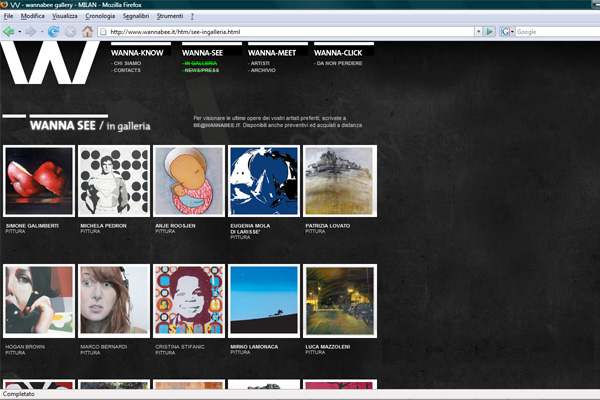Click the WANNA-MEET navigation heading
The image size is (600, 400).
pyautogui.click(x=272, y=53)
